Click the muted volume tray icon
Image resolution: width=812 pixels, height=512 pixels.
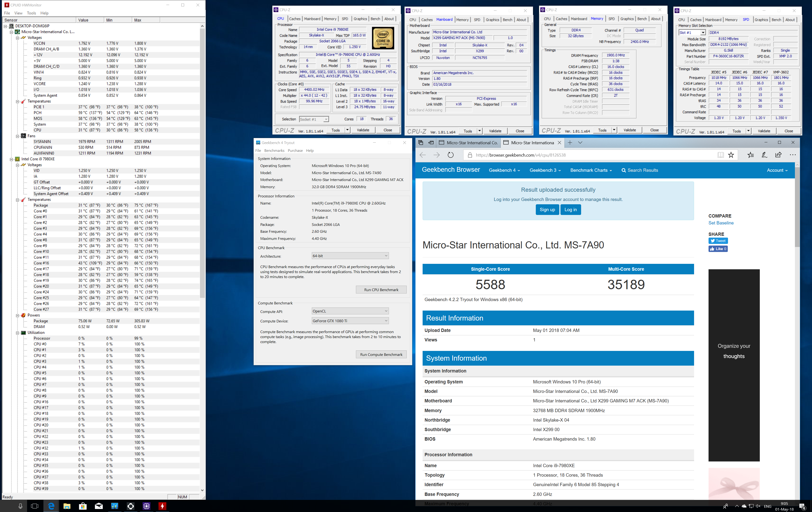pos(758,506)
